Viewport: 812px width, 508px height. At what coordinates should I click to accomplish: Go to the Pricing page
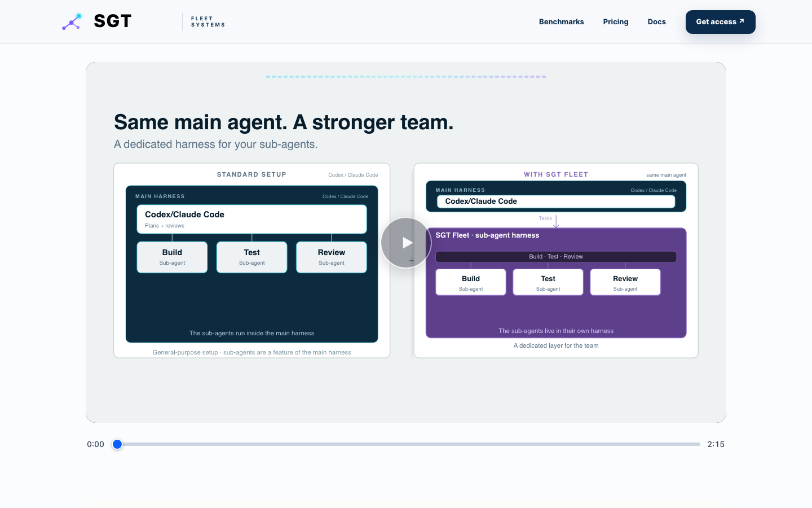[x=616, y=22]
